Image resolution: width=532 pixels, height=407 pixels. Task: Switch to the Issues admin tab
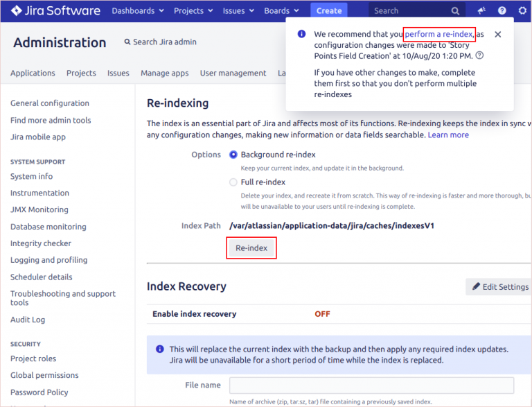point(118,73)
